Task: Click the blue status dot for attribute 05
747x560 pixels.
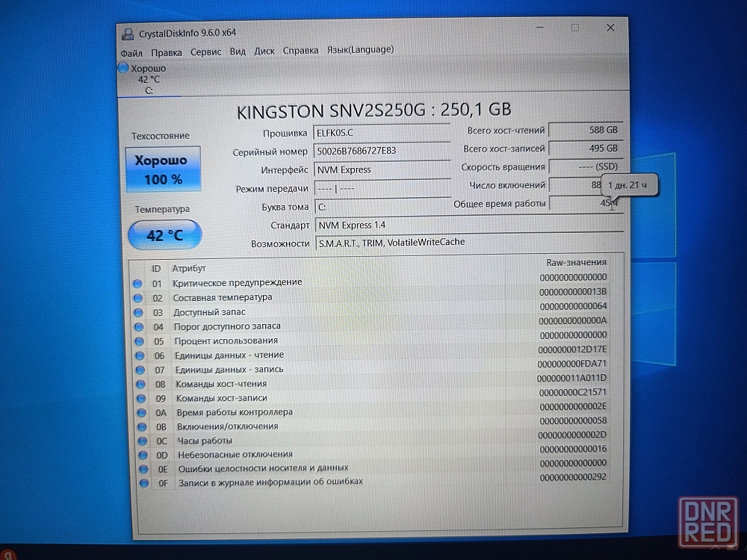Action: click(x=140, y=341)
